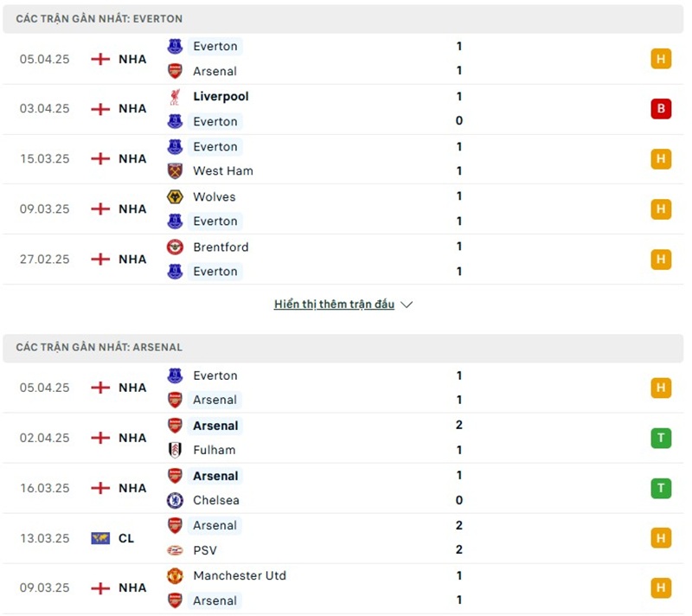The image size is (692, 616).
Task: Click the PSV club crest icon
Action: coord(175,550)
